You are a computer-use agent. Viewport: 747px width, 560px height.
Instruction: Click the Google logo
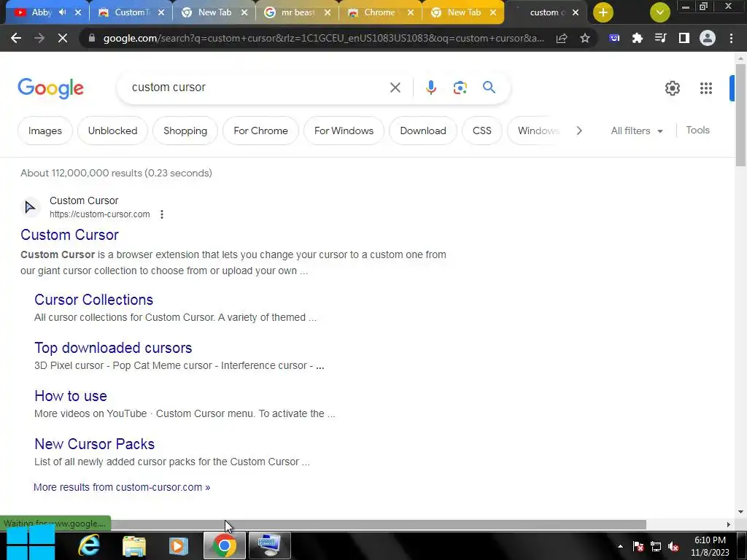coord(50,88)
